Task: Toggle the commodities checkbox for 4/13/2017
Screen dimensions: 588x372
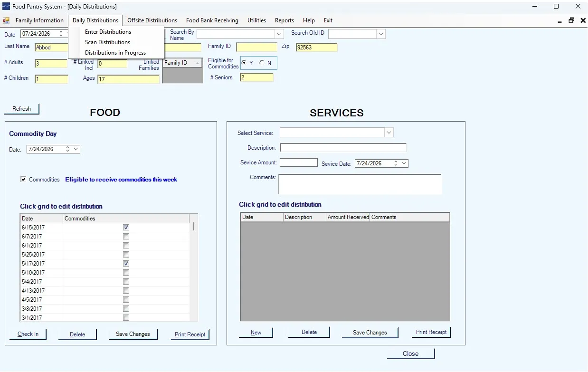Action: click(x=126, y=291)
